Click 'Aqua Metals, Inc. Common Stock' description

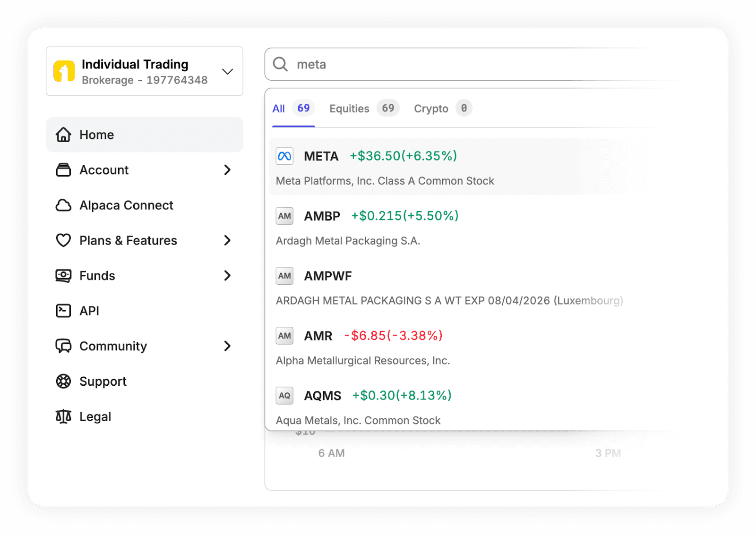(358, 421)
